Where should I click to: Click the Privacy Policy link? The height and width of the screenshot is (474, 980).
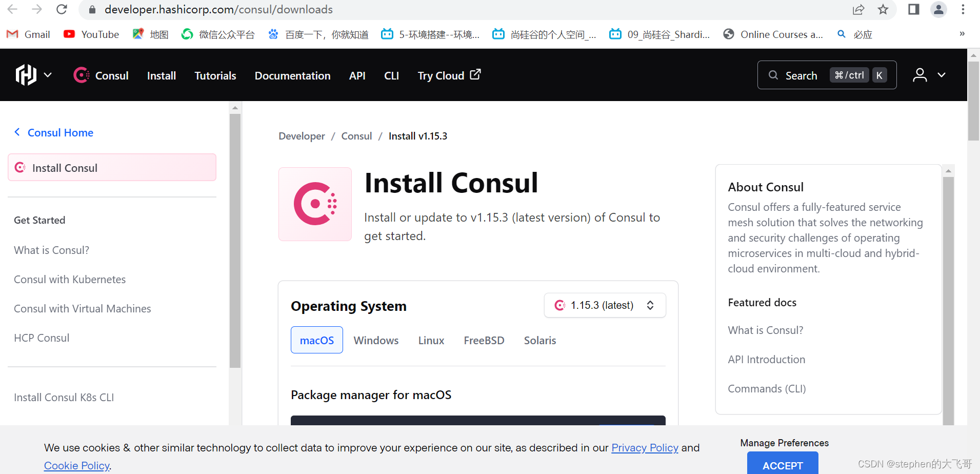tap(645, 447)
